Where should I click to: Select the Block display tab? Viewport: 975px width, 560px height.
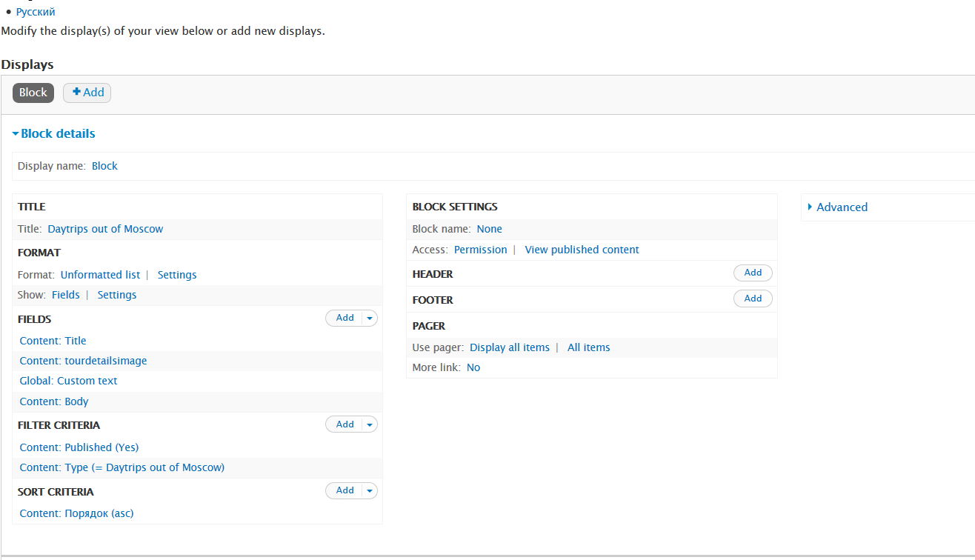coord(33,93)
